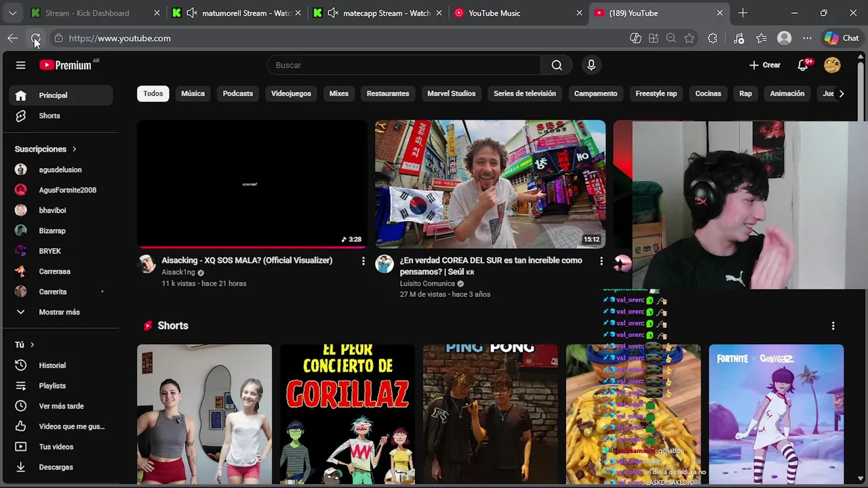The image size is (868, 488).
Task: Show more category chips with right arrow
Action: pos(842,94)
